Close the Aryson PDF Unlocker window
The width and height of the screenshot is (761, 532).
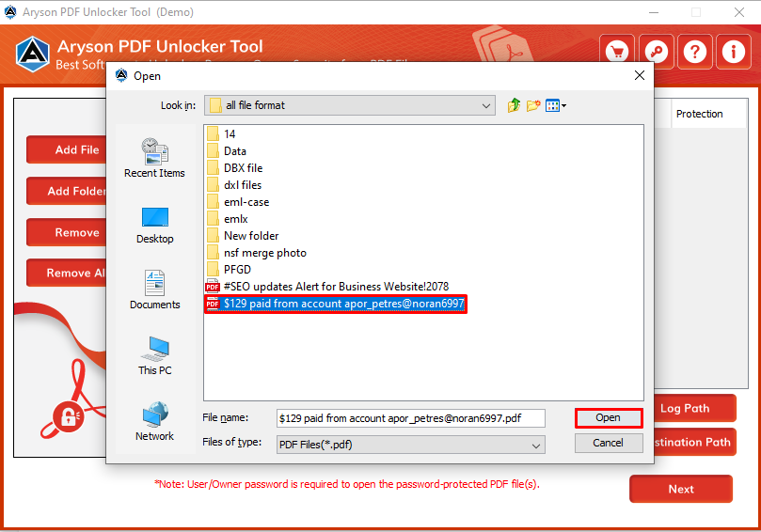738,12
